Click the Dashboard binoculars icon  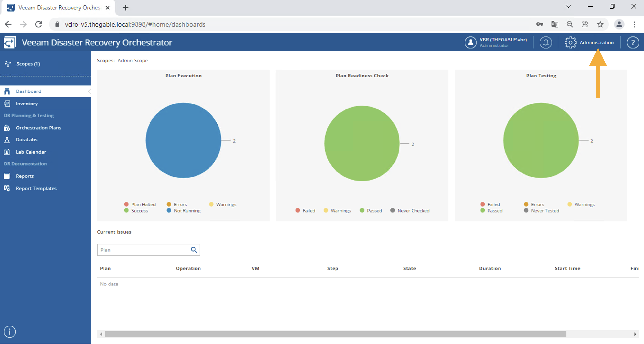tap(7, 91)
